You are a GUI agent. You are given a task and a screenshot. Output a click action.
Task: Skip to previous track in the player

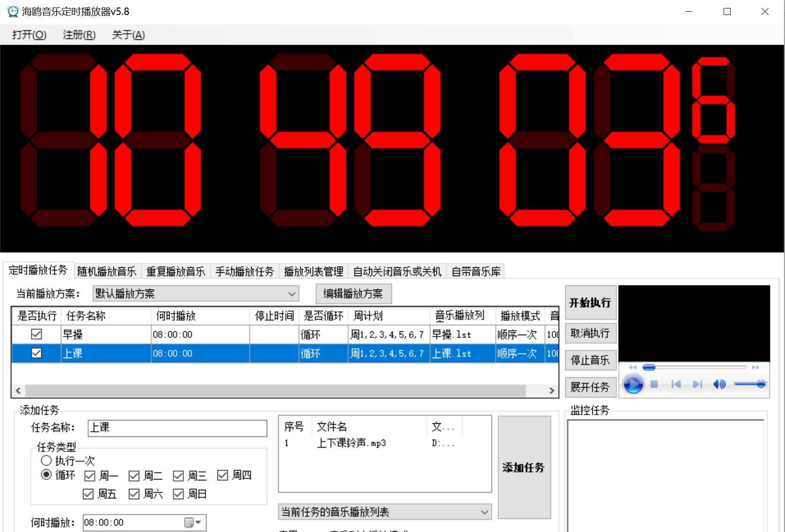pyautogui.click(x=676, y=384)
